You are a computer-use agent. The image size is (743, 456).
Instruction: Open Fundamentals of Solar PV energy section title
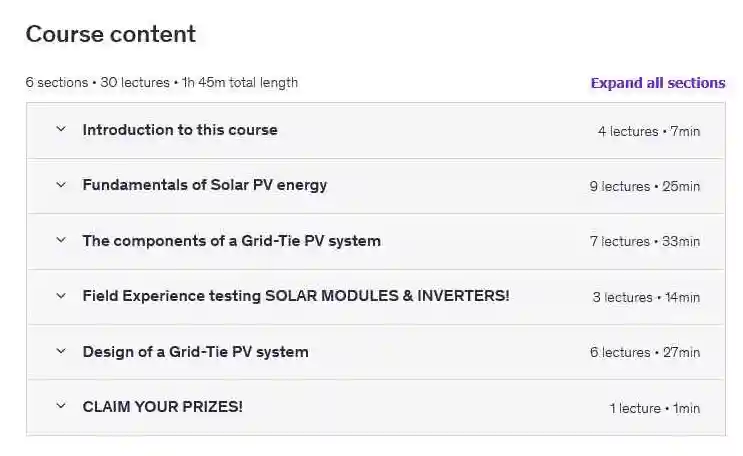204,185
